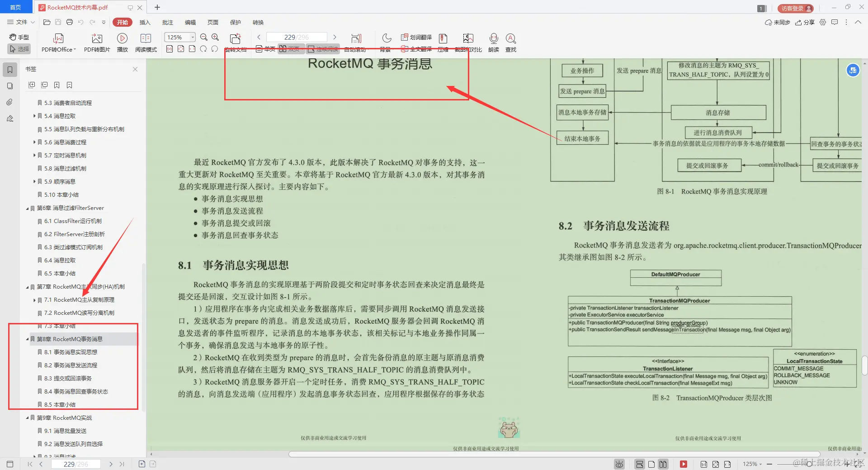The image size is (868, 470).
Task: Select the hand (手型) tool
Action: click(19, 37)
